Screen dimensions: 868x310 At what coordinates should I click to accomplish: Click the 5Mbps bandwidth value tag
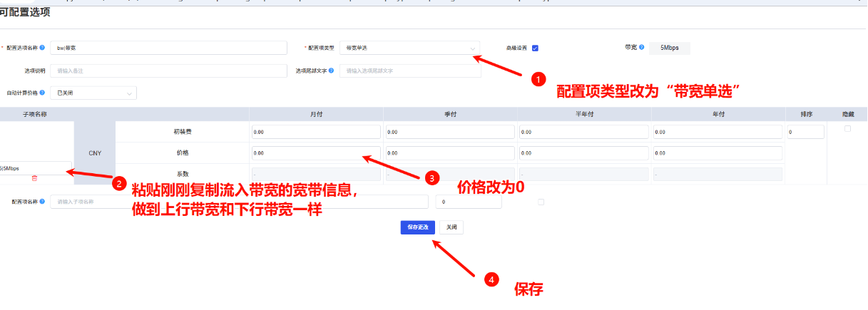pos(670,48)
